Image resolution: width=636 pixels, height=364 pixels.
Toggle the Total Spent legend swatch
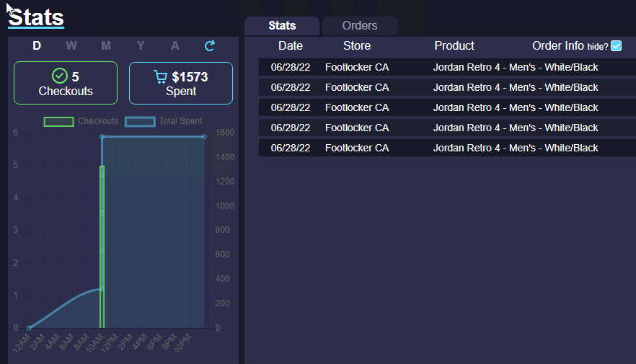140,122
